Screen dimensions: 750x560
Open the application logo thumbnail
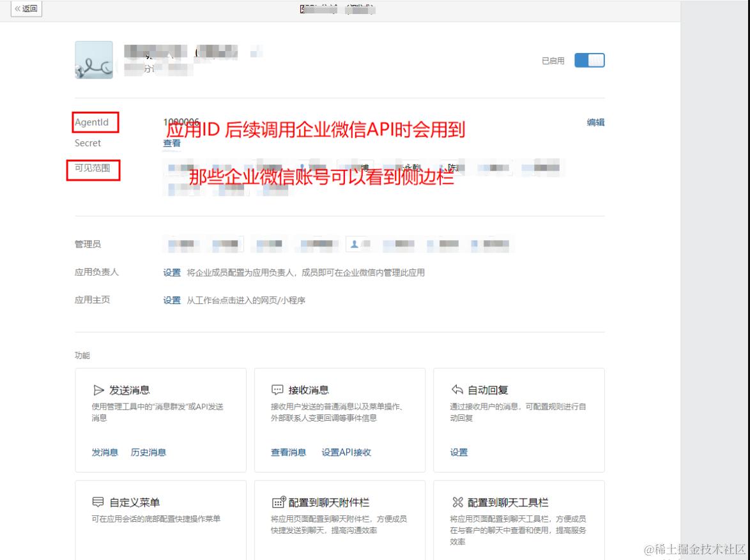(x=94, y=60)
